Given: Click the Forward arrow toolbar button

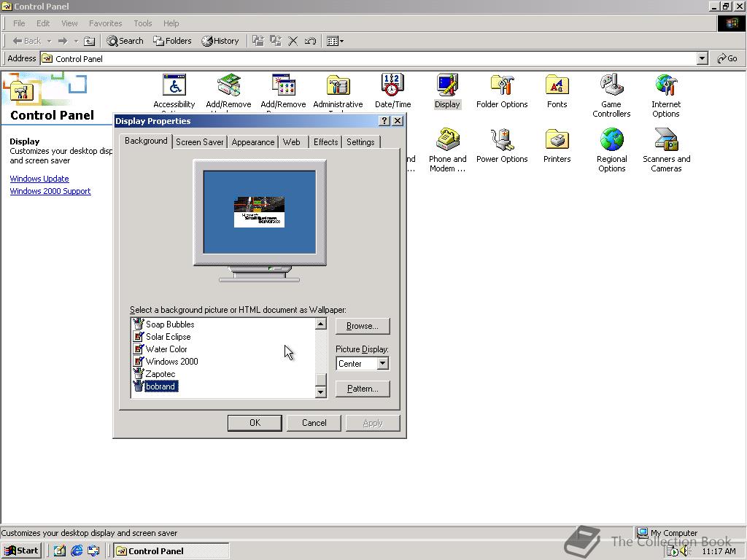Looking at the screenshot, I should (63, 41).
